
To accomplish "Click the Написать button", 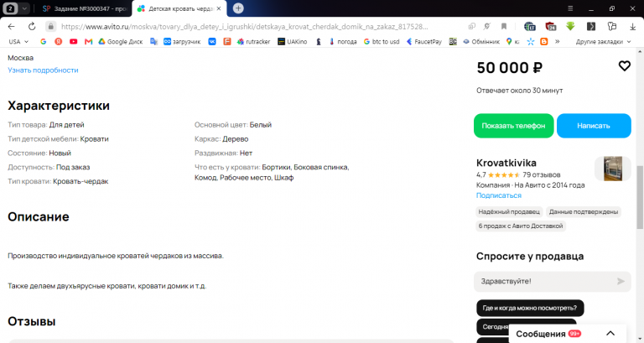I will click(x=594, y=126).
